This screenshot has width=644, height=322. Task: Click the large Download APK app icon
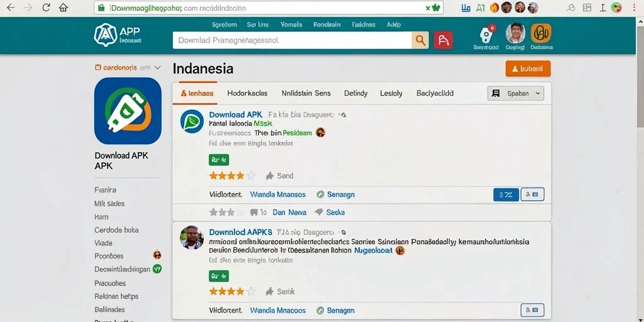(128, 111)
